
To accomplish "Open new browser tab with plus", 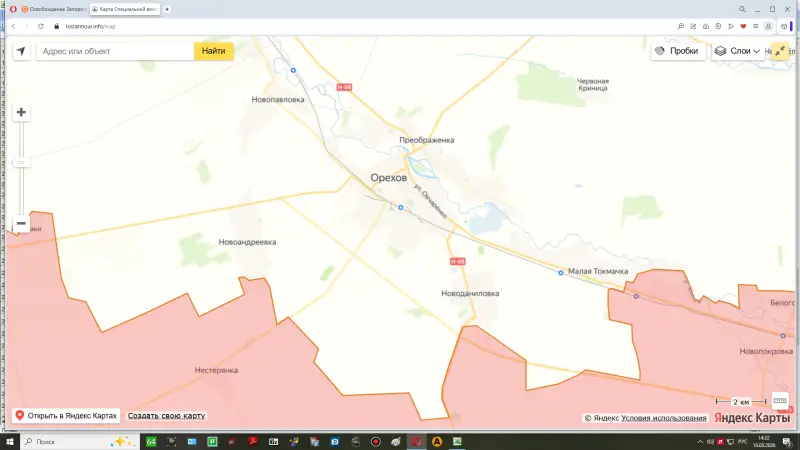I will 167,9.
